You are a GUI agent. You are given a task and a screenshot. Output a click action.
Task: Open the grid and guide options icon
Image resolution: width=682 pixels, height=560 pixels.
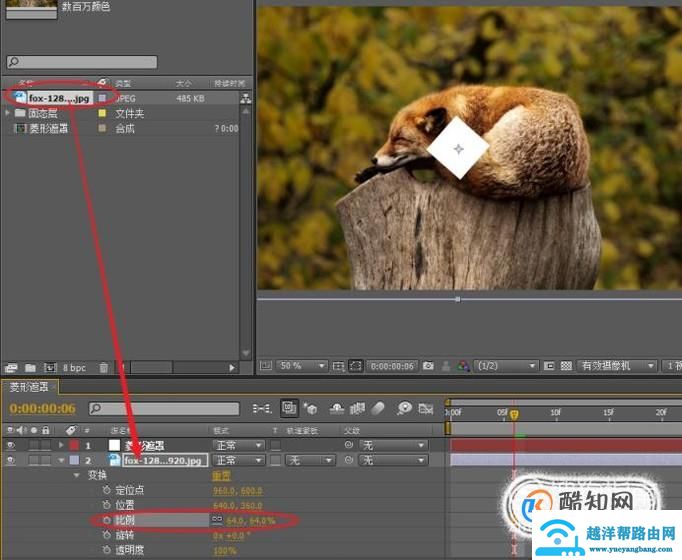(x=338, y=366)
